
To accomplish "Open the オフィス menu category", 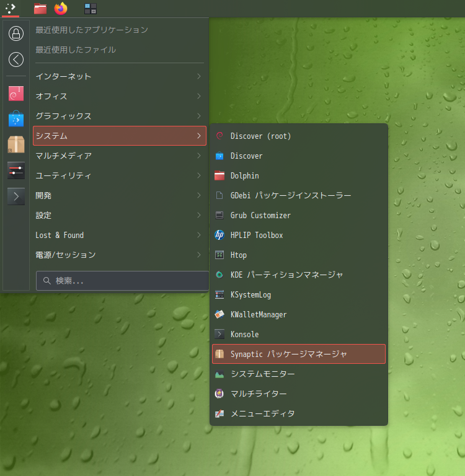I will point(120,96).
